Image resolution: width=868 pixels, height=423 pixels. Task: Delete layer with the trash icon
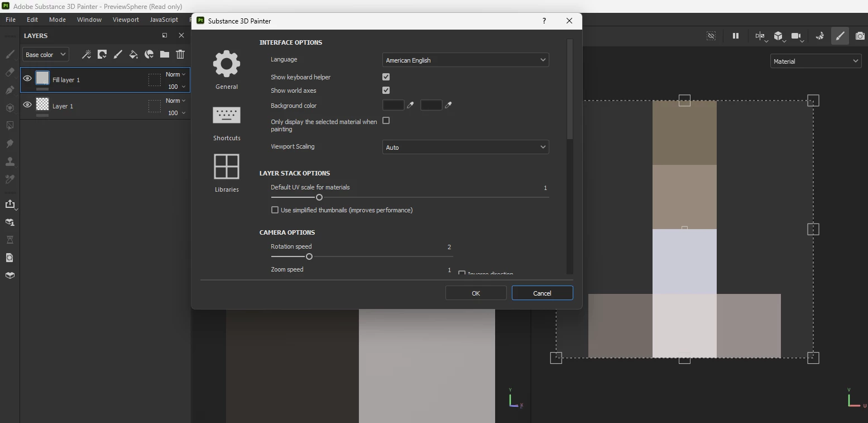[x=180, y=54]
